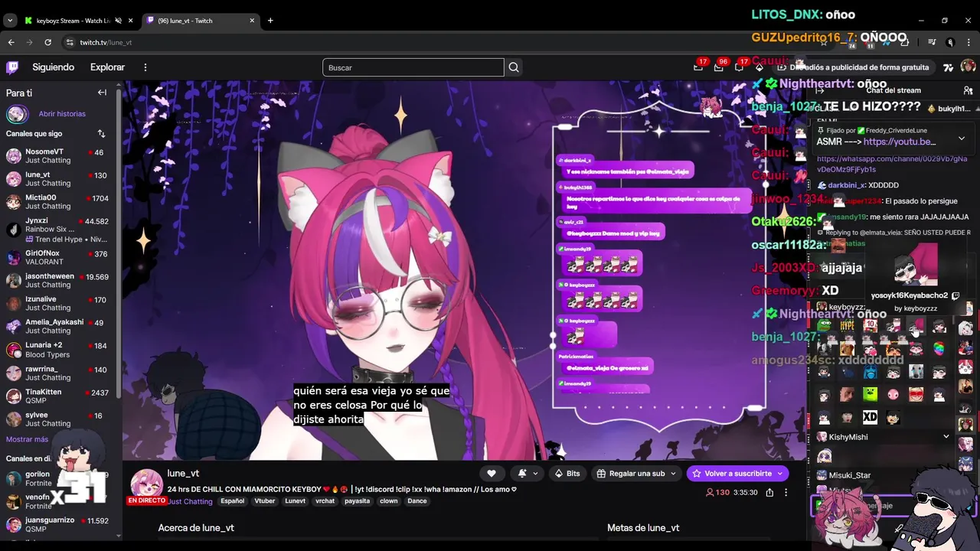Toggle follow with the heart button
Image resolution: width=980 pixels, height=551 pixels.
[492, 474]
